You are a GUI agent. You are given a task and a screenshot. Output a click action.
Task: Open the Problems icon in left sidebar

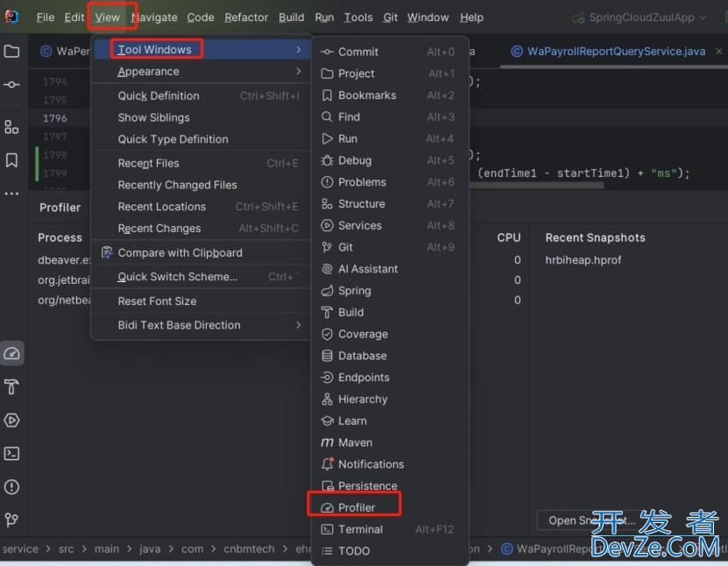[11, 487]
